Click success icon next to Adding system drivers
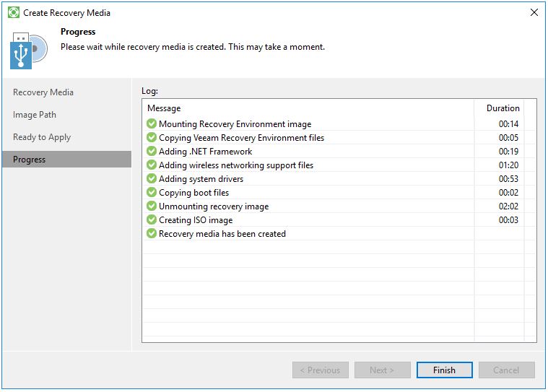The image size is (548, 392). (x=152, y=179)
